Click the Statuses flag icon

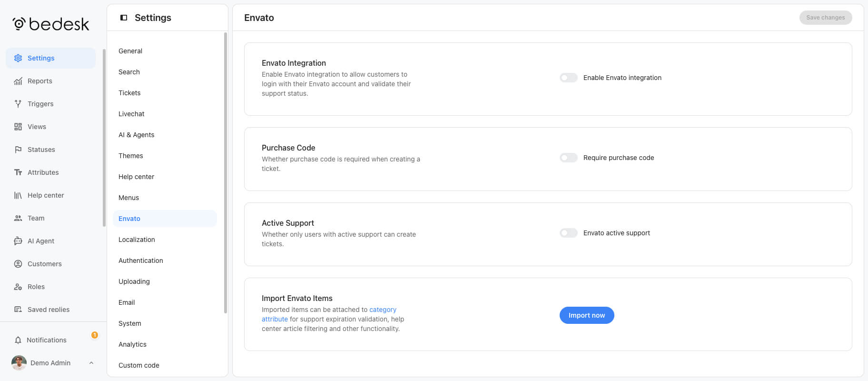coord(18,150)
